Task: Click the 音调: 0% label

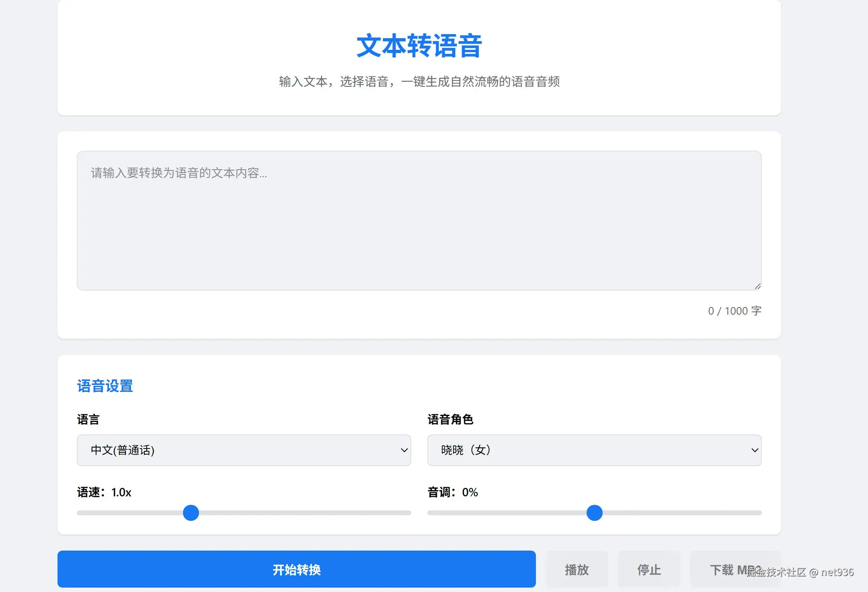Action: click(x=452, y=492)
